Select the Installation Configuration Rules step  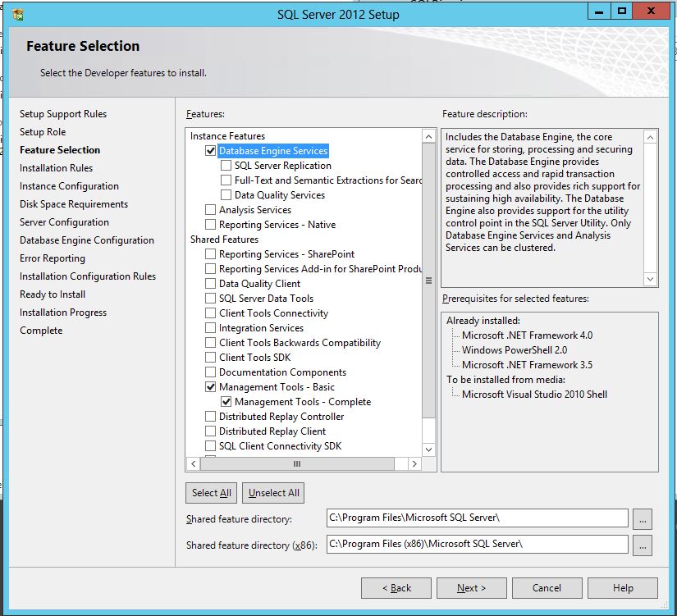[88, 276]
